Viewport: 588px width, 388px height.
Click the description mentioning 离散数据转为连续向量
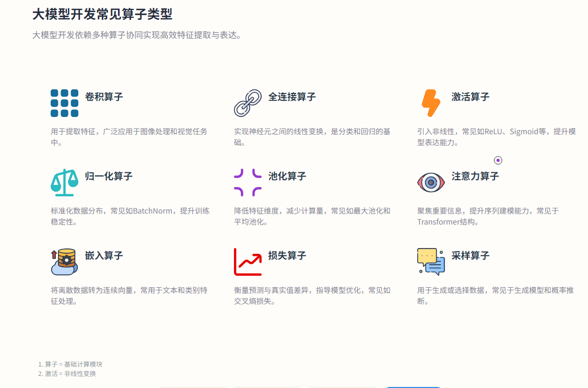click(x=129, y=296)
